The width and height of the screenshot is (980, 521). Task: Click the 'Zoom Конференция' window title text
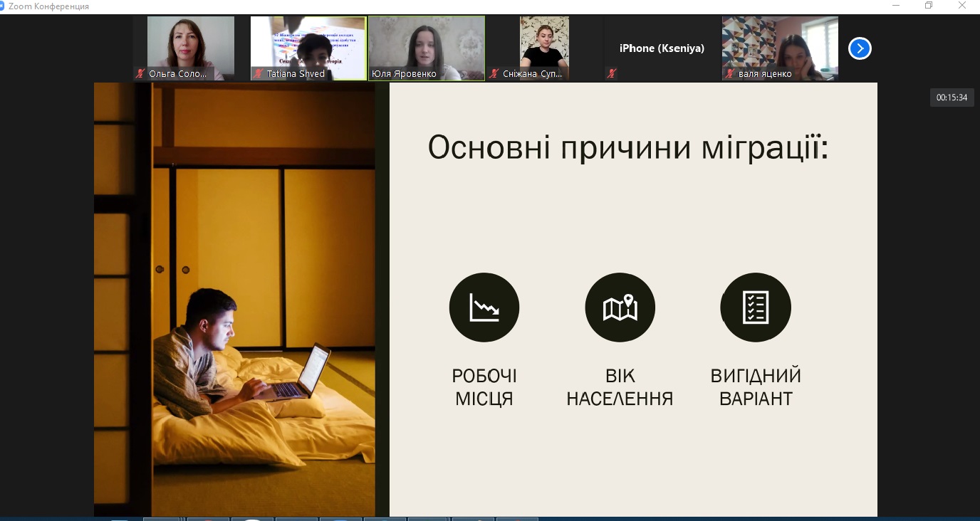pos(49,6)
